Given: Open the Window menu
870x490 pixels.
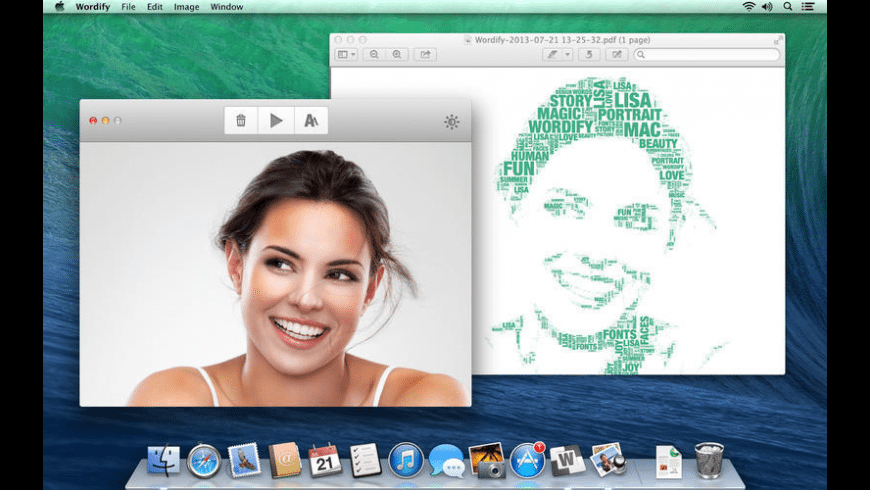Looking at the screenshot, I should tap(226, 7).
